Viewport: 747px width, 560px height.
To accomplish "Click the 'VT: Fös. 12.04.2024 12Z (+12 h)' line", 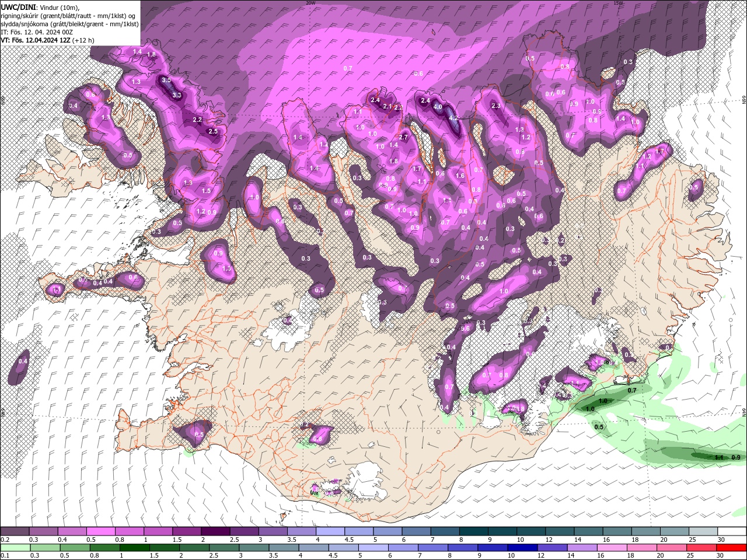I will tap(48, 40).
